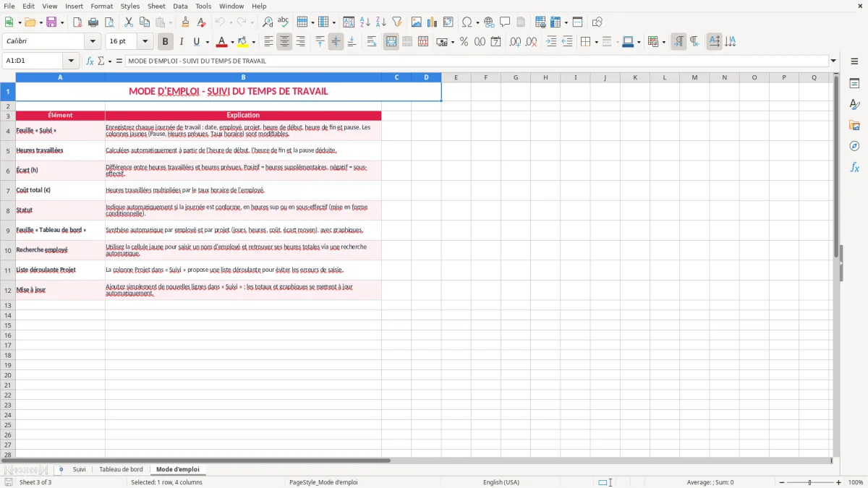Open the Sheet menu
Viewport: 868px width, 488px height.
[x=156, y=6]
